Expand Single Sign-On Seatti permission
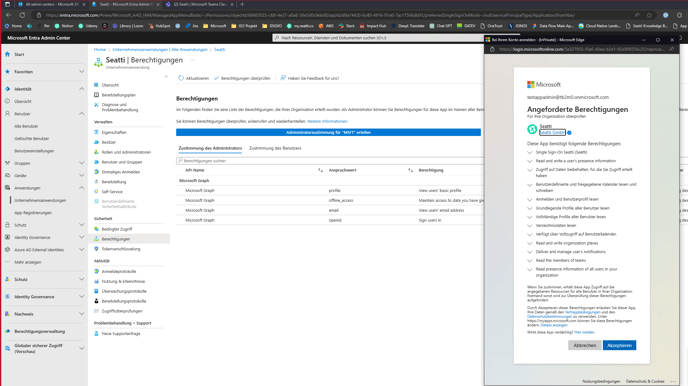Screen dimensions: 688x386 click(x=530, y=153)
